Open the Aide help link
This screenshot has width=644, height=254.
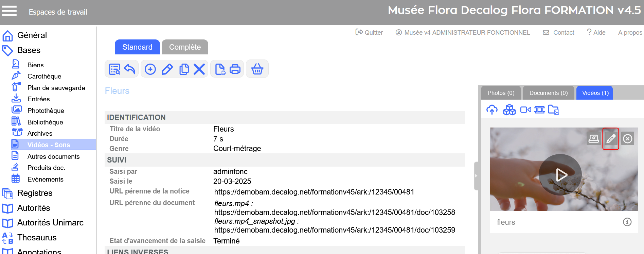pyautogui.click(x=596, y=33)
